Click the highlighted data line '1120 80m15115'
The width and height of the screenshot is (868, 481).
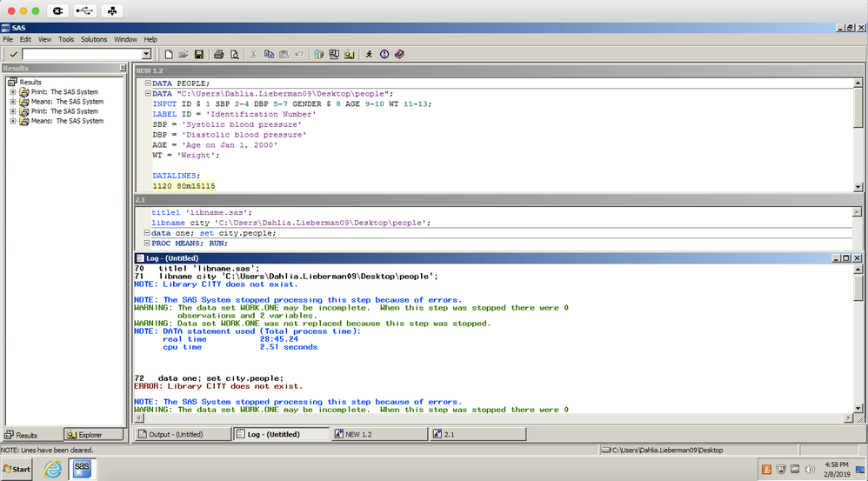pyautogui.click(x=184, y=186)
